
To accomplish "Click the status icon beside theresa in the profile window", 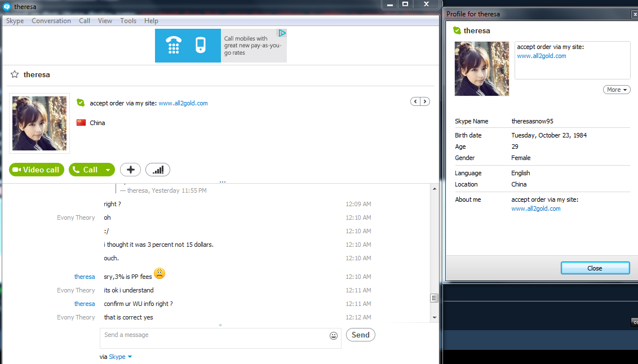I will pyautogui.click(x=457, y=30).
